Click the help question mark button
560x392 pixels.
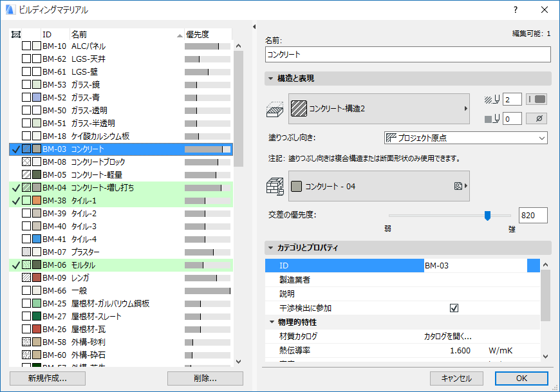[x=516, y=10]
